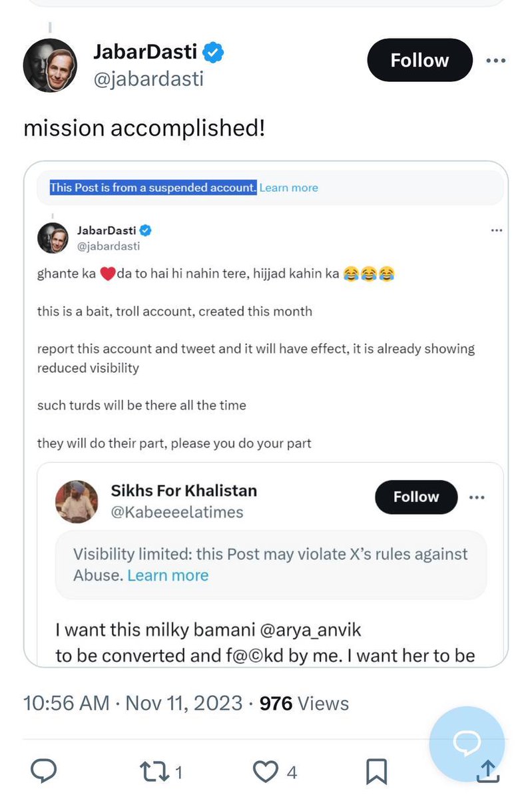Open small JabarDasti avatar in quoted post

(x=52, y=238)
